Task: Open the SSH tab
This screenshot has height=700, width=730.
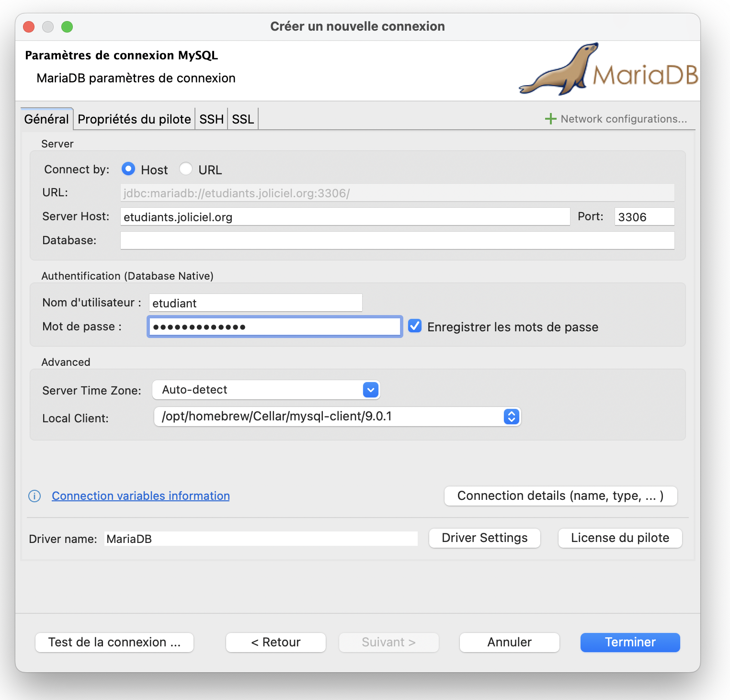Action: tap(211, 119)
